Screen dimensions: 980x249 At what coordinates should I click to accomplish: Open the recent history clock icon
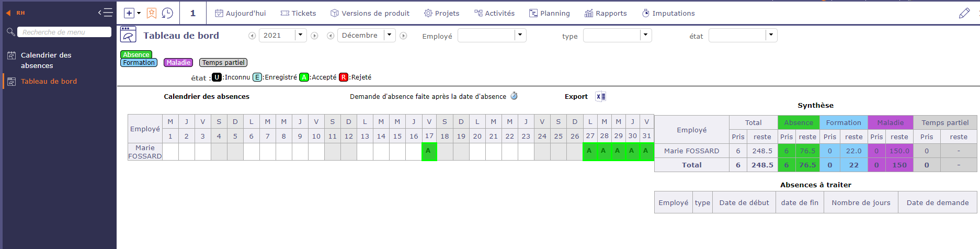pos(167,13)
